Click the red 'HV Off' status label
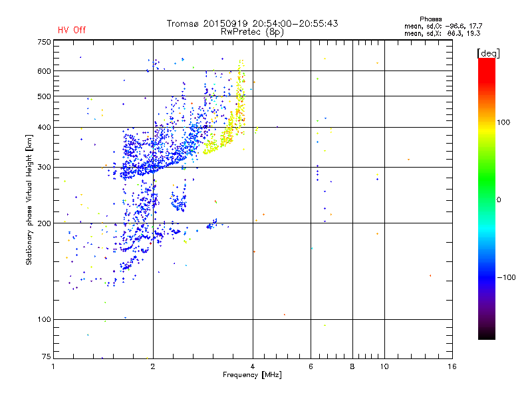This screenshot has width=532, height=399. point(72,30)
